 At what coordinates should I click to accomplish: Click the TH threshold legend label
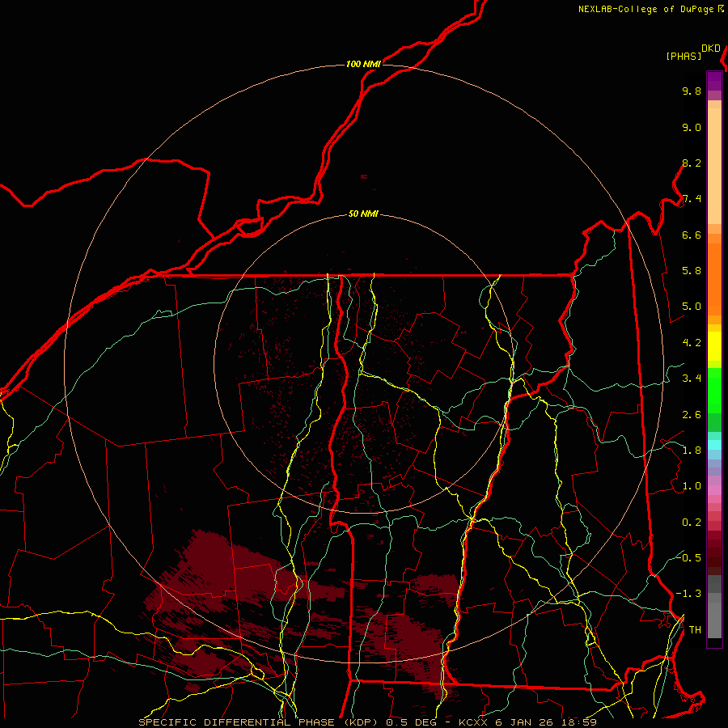point(695,629)
